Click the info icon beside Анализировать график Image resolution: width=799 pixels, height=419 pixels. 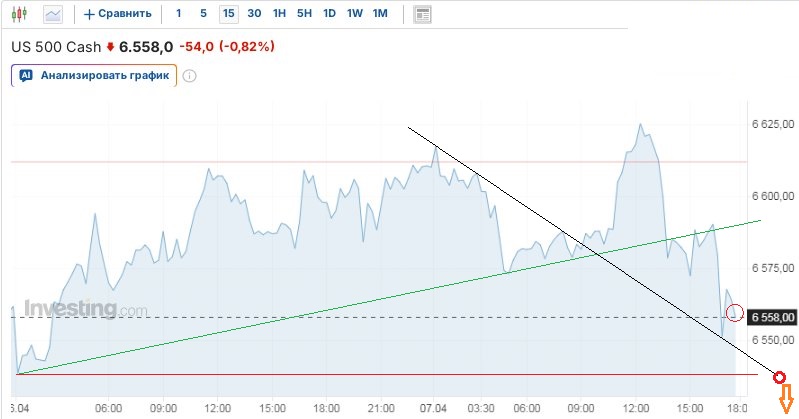click(189, 75)
